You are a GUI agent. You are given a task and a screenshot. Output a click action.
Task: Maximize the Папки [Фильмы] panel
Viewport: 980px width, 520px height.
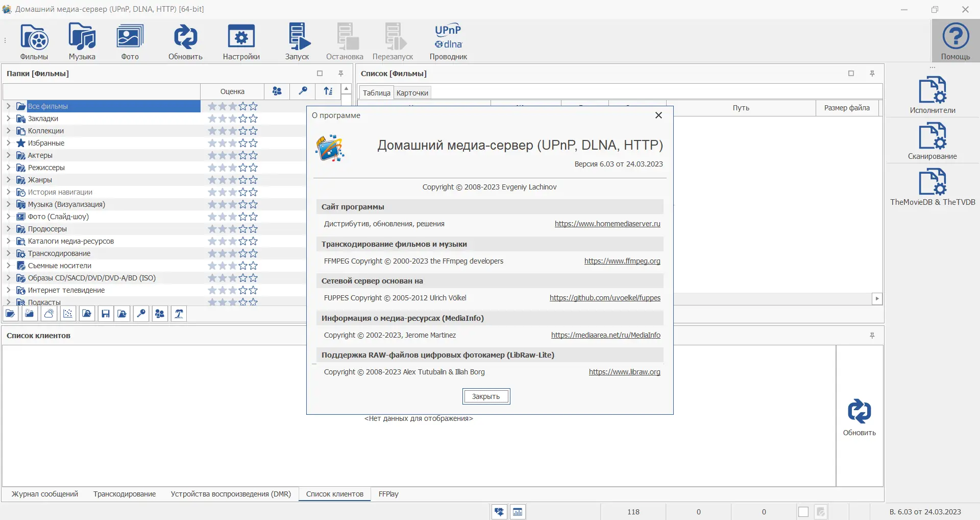click(320, 74)
